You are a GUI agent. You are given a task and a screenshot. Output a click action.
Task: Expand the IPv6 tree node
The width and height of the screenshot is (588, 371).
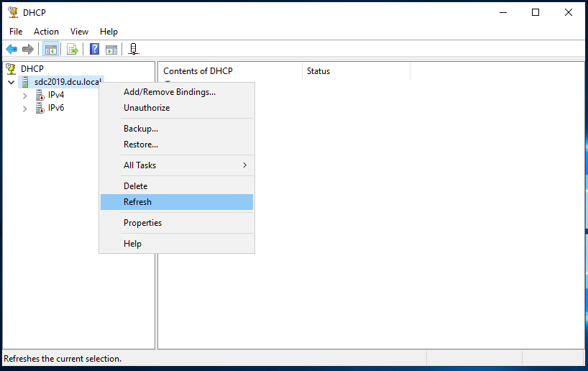(25, 109)
